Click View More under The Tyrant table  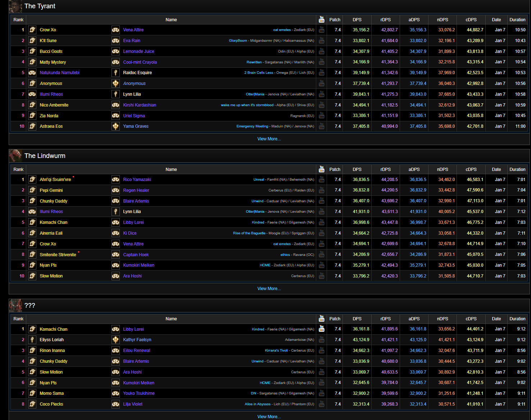coord(269,139)
